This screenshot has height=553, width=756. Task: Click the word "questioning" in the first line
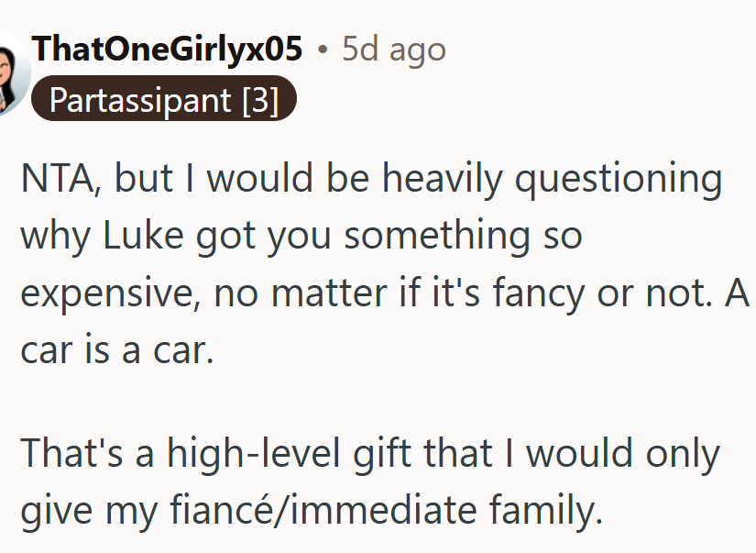[x=619, y=180]
